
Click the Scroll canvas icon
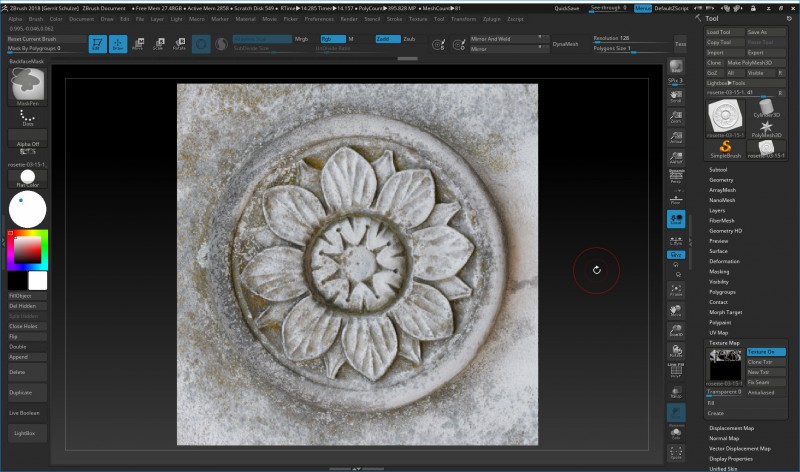(x=676, y=96)
